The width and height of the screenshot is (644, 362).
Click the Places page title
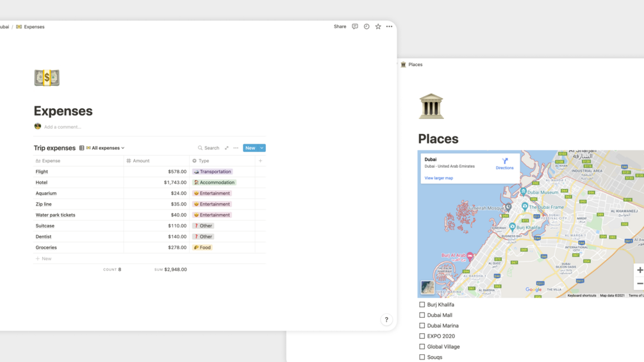(438, 139)
